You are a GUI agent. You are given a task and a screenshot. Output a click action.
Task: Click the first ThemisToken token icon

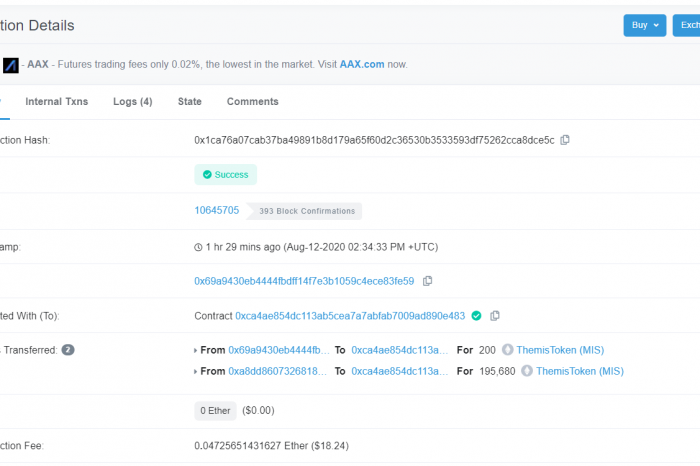(x=507, y=350)
